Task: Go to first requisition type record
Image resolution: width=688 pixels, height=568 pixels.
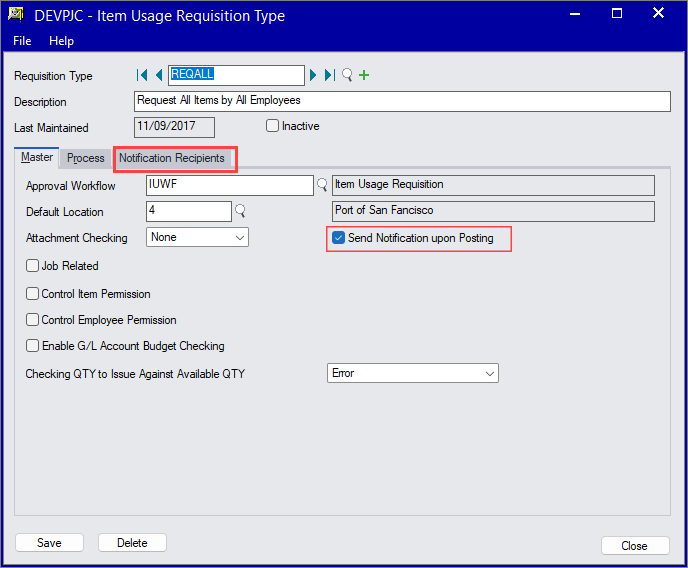Action: 142,75
